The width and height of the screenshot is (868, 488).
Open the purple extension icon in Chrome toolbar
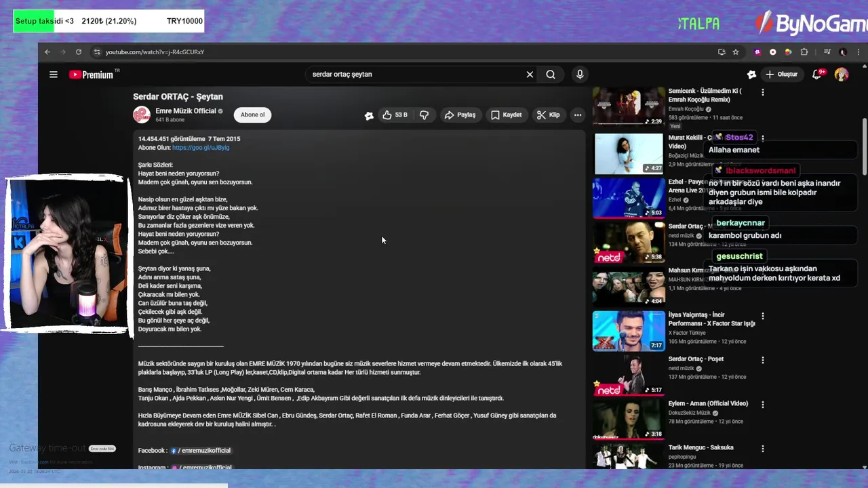pyautogui.click(x=757, y=52)
